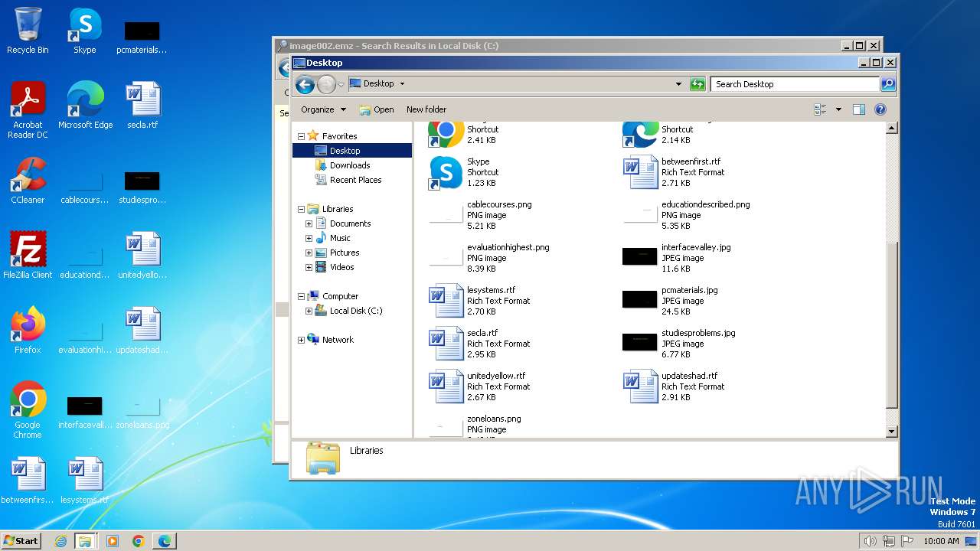Viewport: 980px width, 551px height.
Task: Select pcmaterials.jpg in file list
Action: tap(672, 301)
